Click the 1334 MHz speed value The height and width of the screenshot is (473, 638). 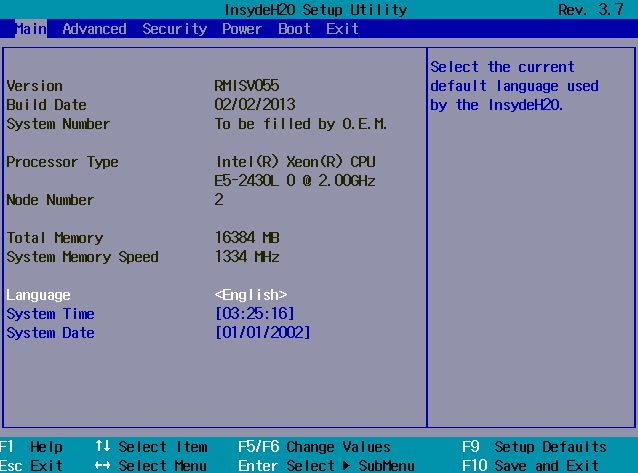[247, 256]
